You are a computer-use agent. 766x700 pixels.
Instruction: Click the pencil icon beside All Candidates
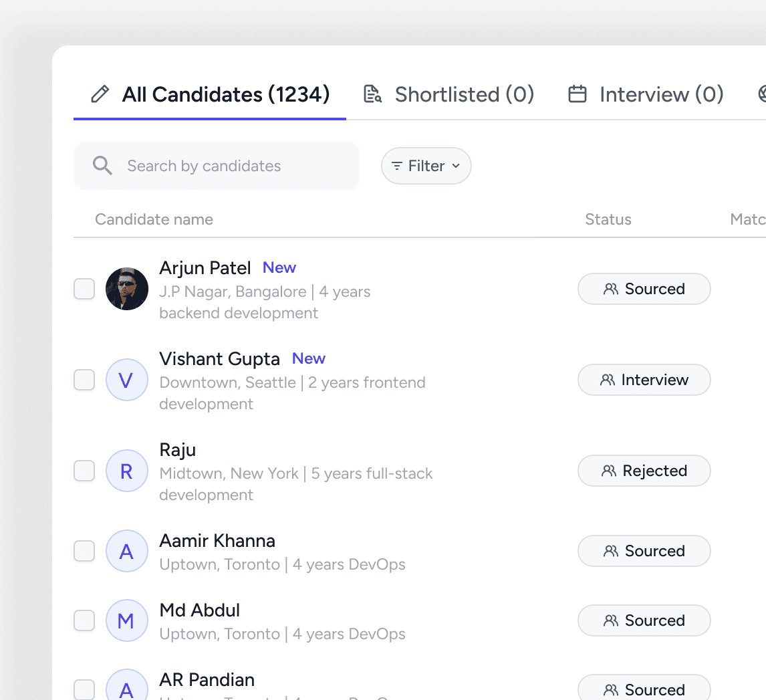point(100,94)
